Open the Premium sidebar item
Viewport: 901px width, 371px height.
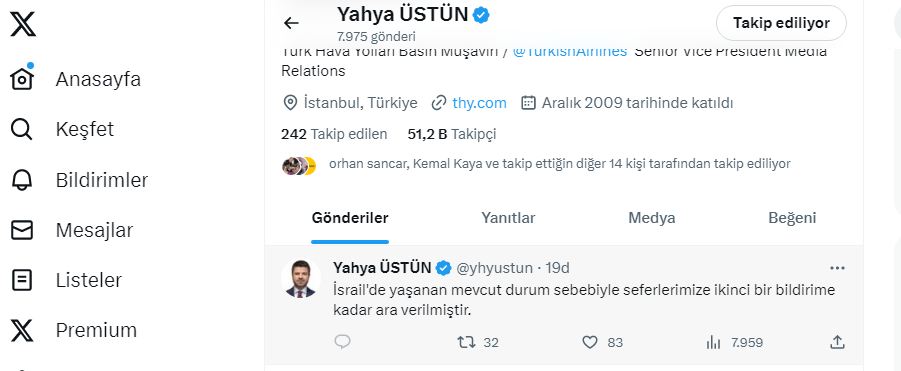74,330
